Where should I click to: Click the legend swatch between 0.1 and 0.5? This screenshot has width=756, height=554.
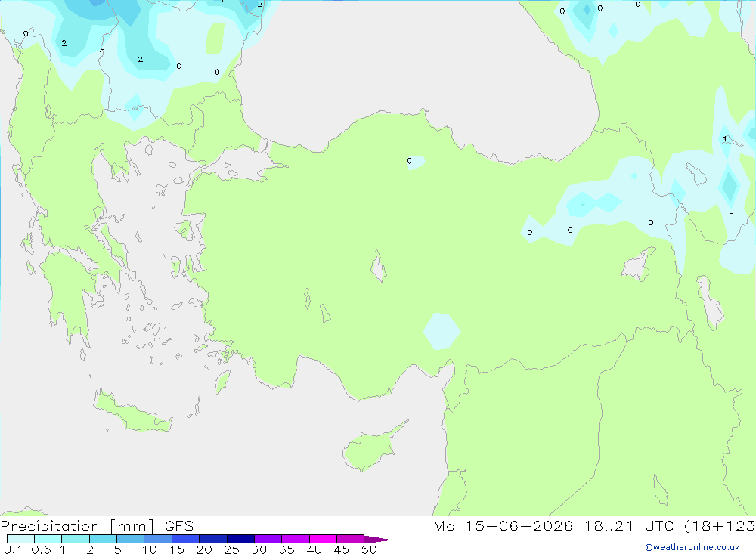pyautogui.click(x=20, y=539)
